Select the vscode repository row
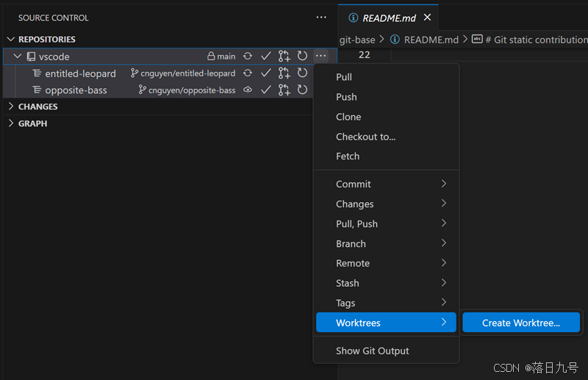Screen dimensions: 588x380 (170, 57)
